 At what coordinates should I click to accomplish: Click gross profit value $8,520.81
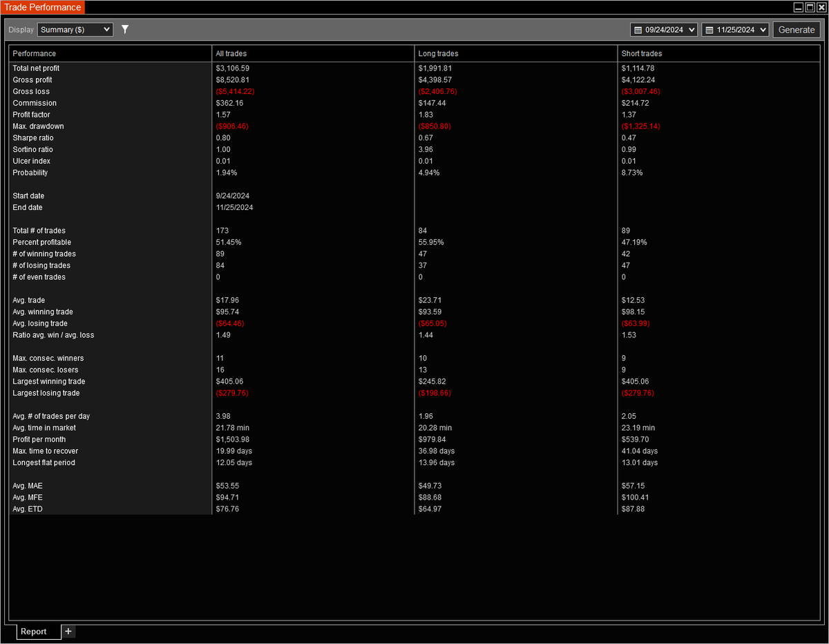pos(233,80)
